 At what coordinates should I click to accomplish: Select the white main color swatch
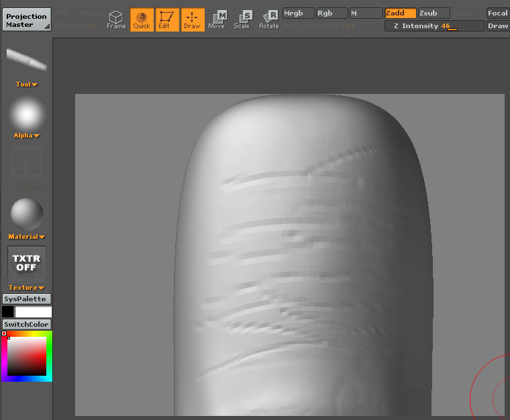pos(33,312)
